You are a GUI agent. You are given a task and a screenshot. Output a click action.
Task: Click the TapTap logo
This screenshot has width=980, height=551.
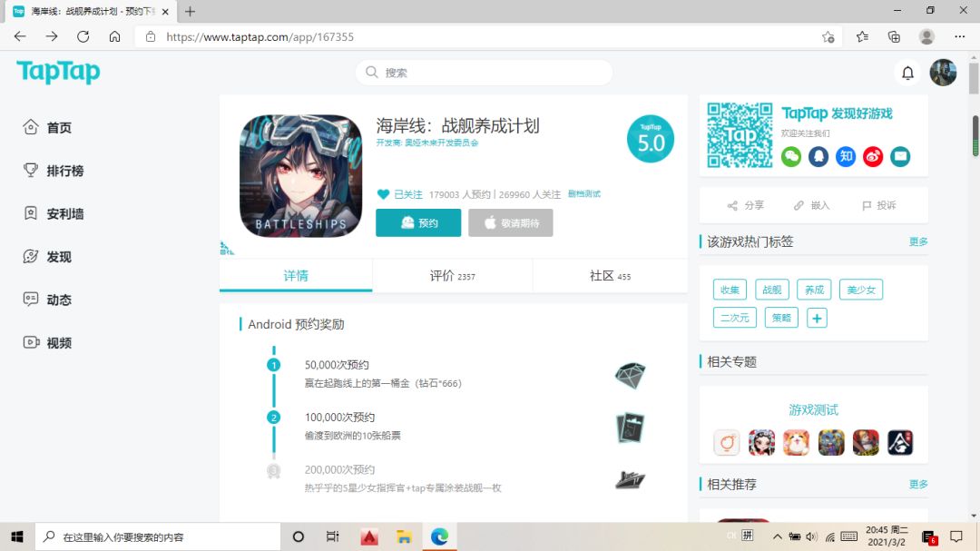(x=58, y=73)
